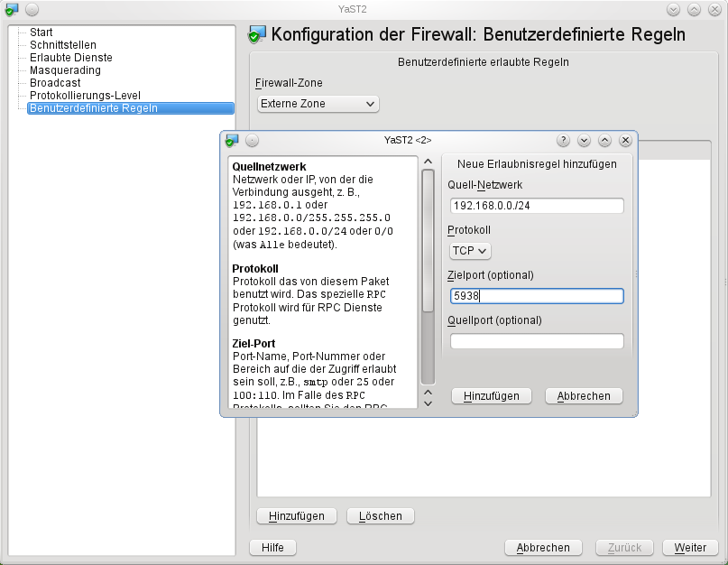Click the YaST2 main window title bar icon
This screenshot has width=728, height=565.
point(11,9)
